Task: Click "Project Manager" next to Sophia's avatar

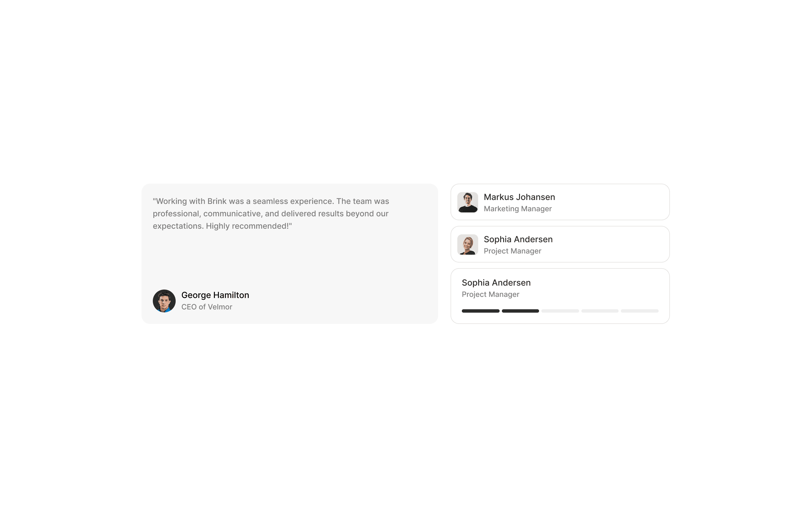Action: [512, 251]
